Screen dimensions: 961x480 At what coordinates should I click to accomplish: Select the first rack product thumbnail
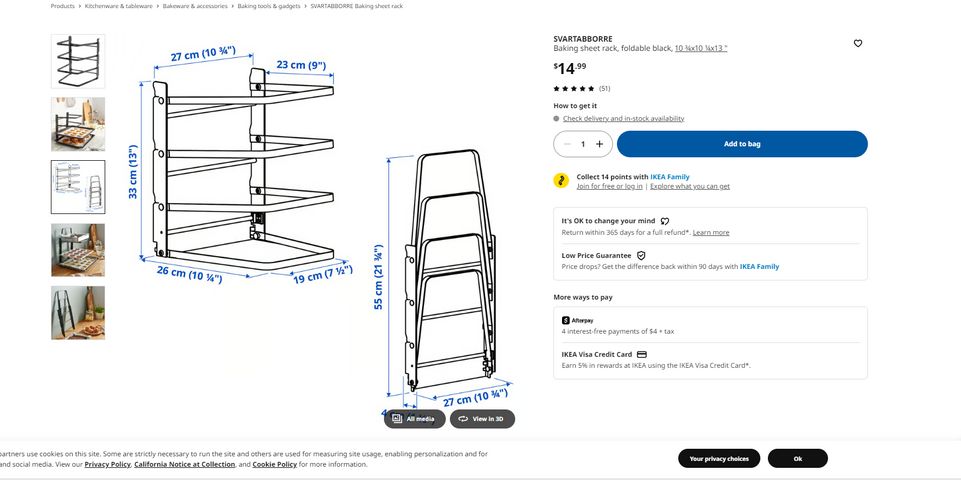78,61
